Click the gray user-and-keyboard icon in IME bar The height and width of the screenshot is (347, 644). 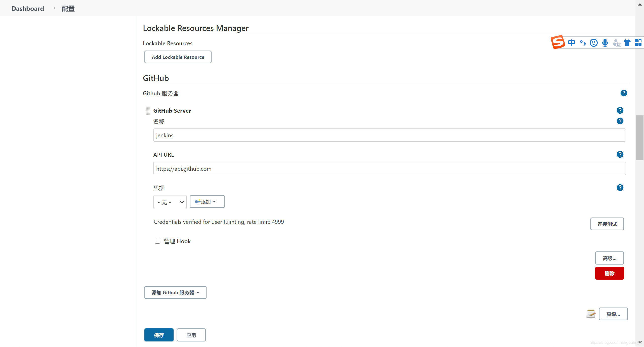coord(616,43)
